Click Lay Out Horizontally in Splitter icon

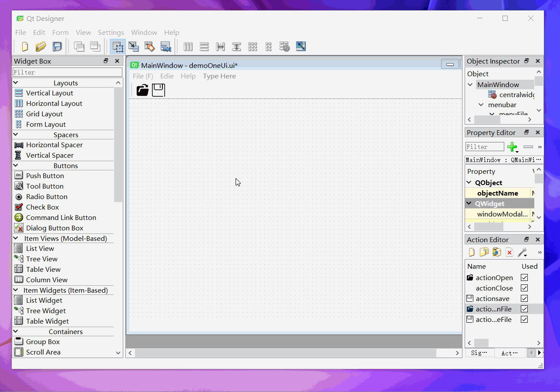point(220,46)
